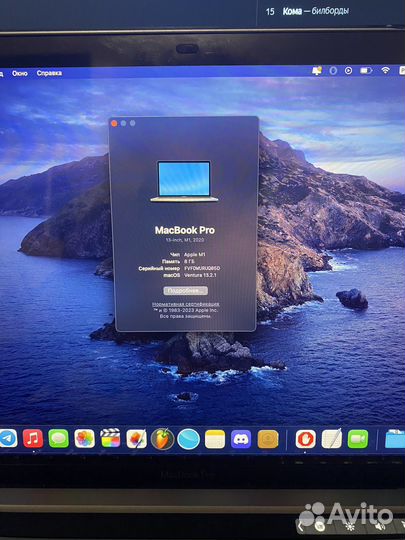Click the 'Память' memory row value
The image size is (405, 540).
click(189, 261)
